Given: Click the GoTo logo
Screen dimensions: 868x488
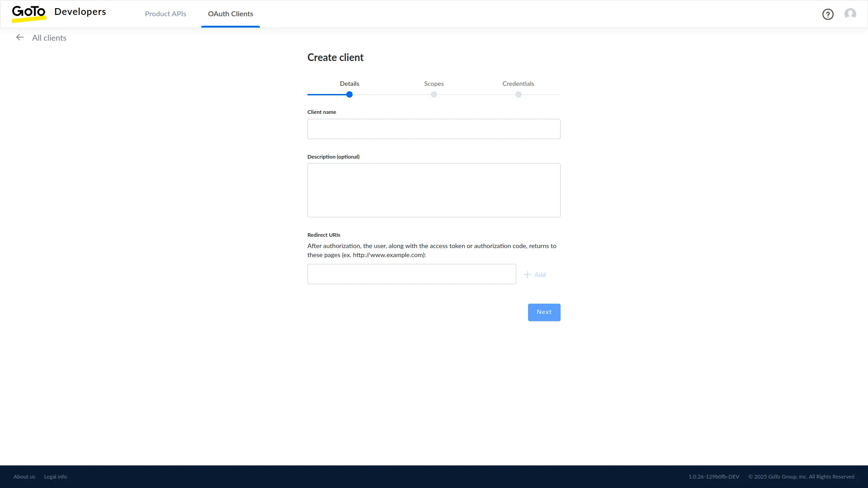Looking at the screenshot, I should pos(29,13).
